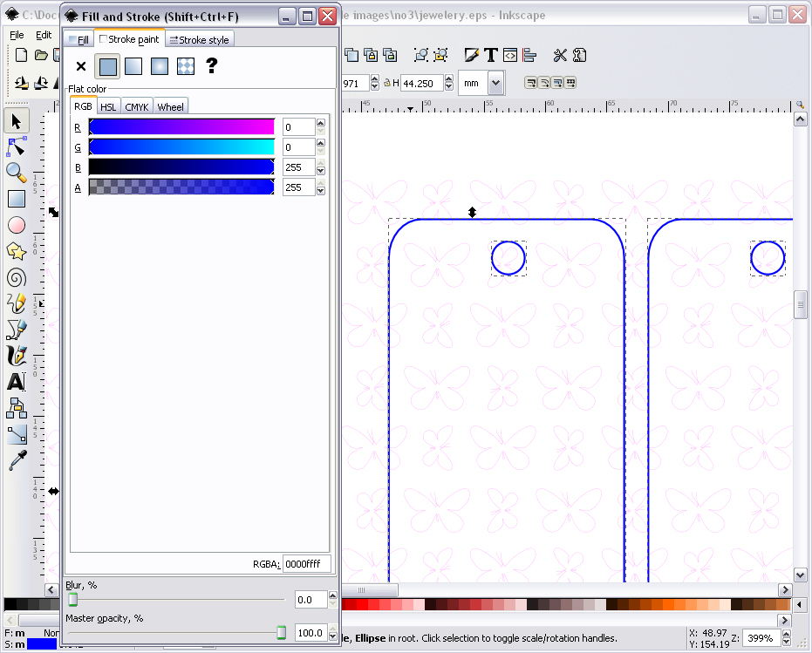Screen dimensions: 812x653
Task: Increase the G channel value
Action: [321, 143]
